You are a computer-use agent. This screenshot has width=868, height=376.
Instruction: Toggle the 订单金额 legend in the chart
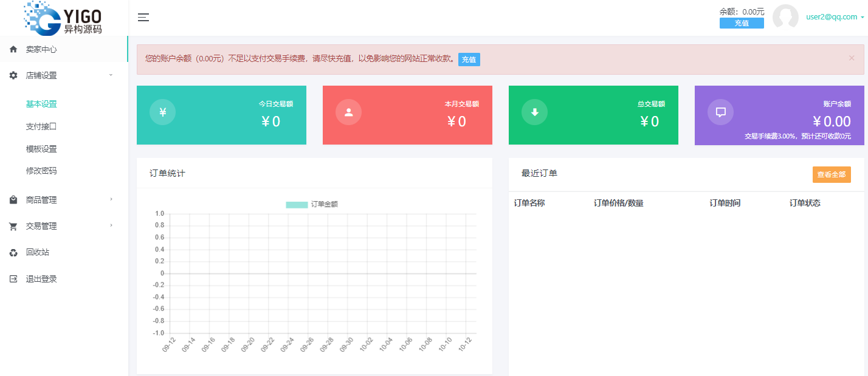[x=312, y=204]
